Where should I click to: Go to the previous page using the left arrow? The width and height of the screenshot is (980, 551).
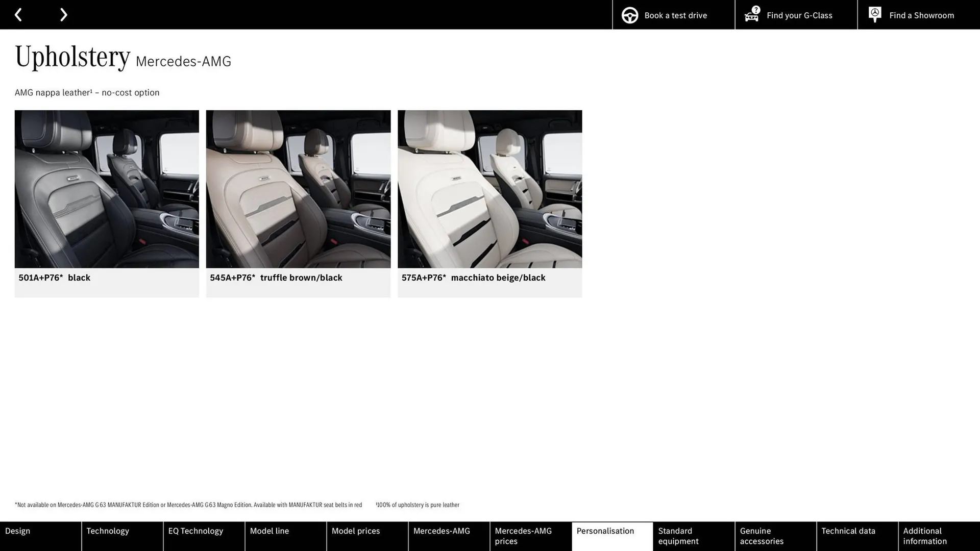[18, 14]
